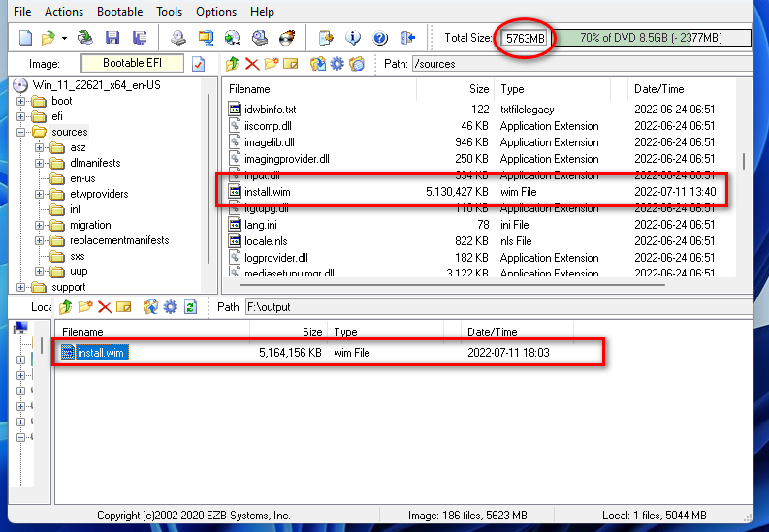Open the dropdown arrow beside Open icon
The image size is (769, 532).
click(x=64, y=38)
